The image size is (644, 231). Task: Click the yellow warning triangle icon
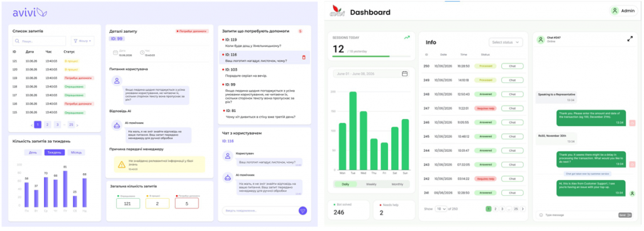coord(121,164)
